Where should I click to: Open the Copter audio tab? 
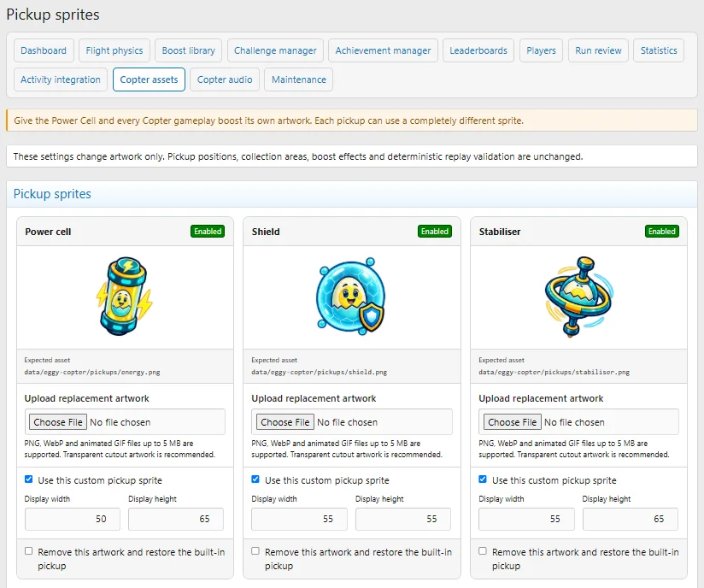tap(225, 79)
